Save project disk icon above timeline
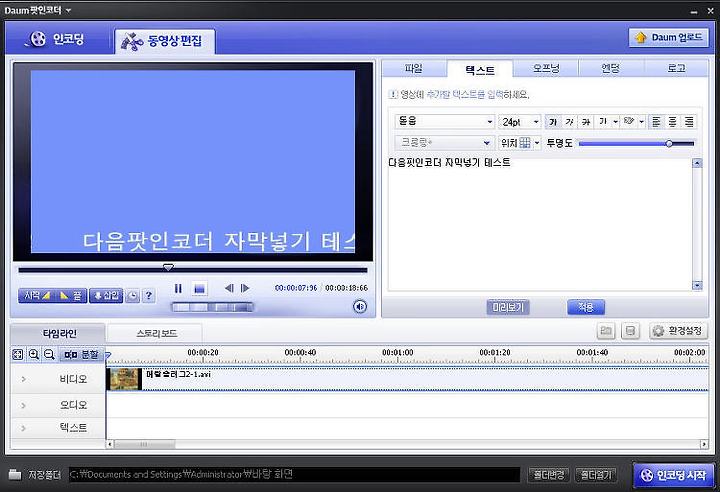 pos(630,331)
